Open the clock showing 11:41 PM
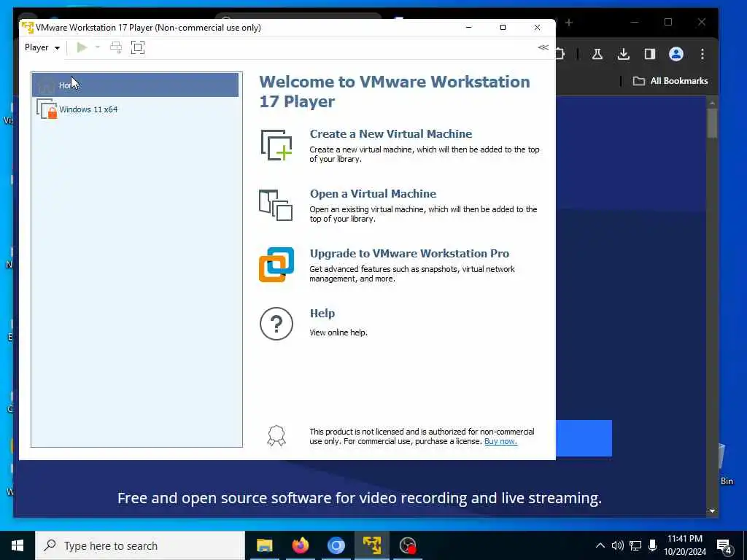The image size is (747, 560). (x=685, y=545)
